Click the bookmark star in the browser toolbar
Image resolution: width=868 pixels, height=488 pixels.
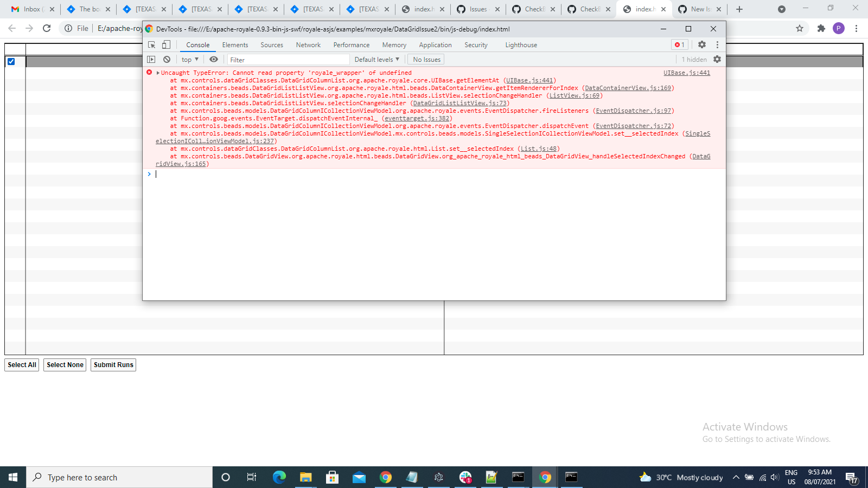(x=799, y=28)
